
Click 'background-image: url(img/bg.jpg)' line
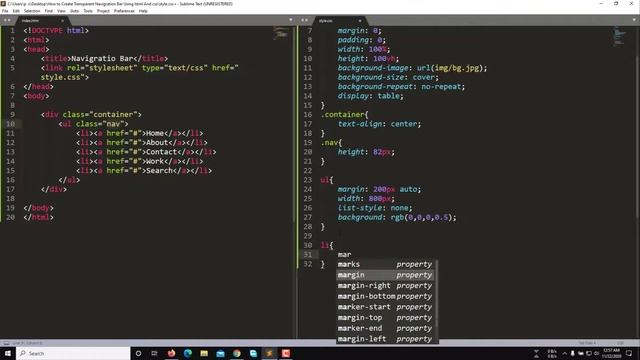pos(412,68)
